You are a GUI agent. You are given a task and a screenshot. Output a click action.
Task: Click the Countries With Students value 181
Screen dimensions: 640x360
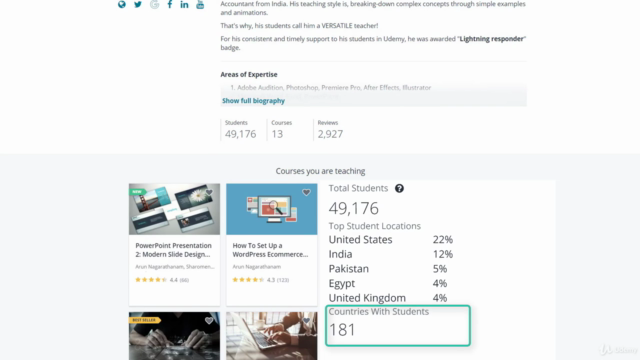click(x=342, y=330)
